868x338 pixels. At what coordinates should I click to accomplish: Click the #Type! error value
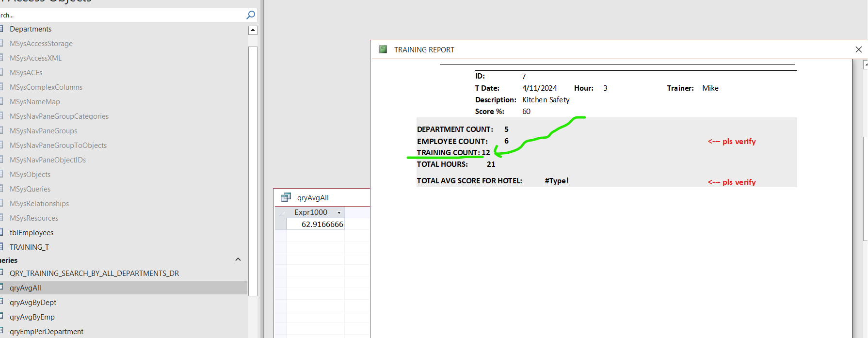click(557, 181)
